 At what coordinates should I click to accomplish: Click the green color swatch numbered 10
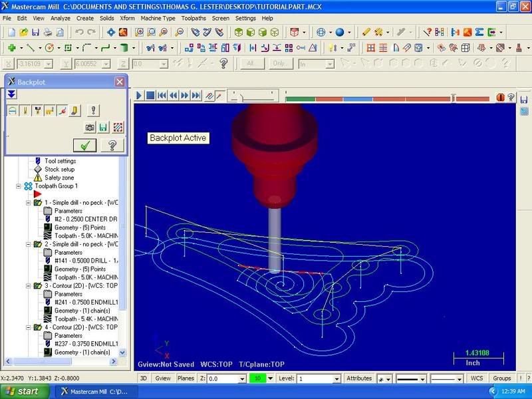coord(258,378)
